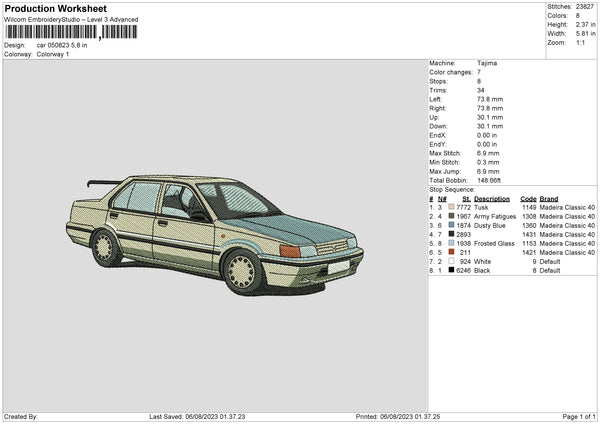Click the Tusk color swatch
Viewport: 600px width, 424px height.
[452, 207]
